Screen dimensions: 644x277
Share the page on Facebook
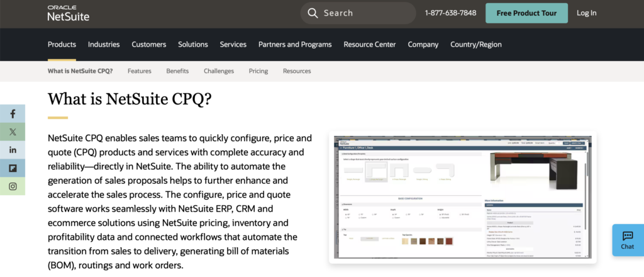tap(13, 114)
